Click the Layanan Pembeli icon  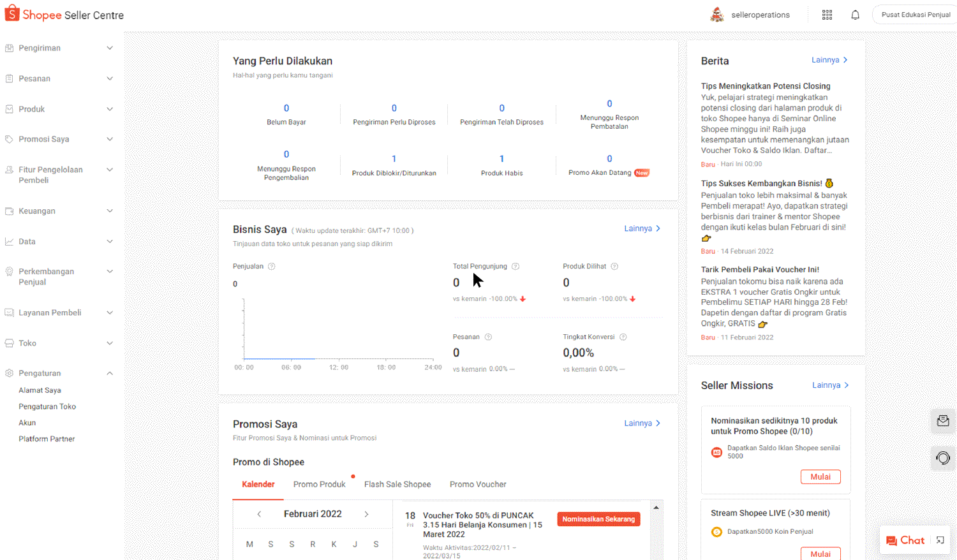(10, 313)
